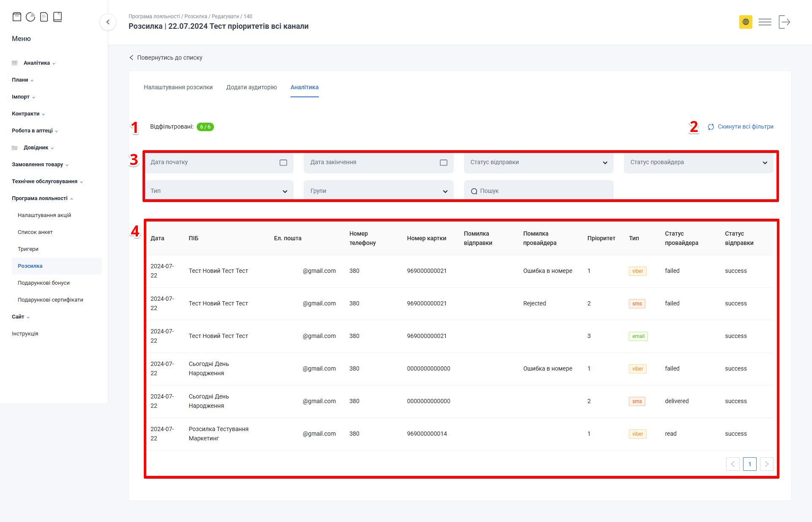Click the green email type tag
The height and width of the screenshot is (522, 812).
pos(638,336)
